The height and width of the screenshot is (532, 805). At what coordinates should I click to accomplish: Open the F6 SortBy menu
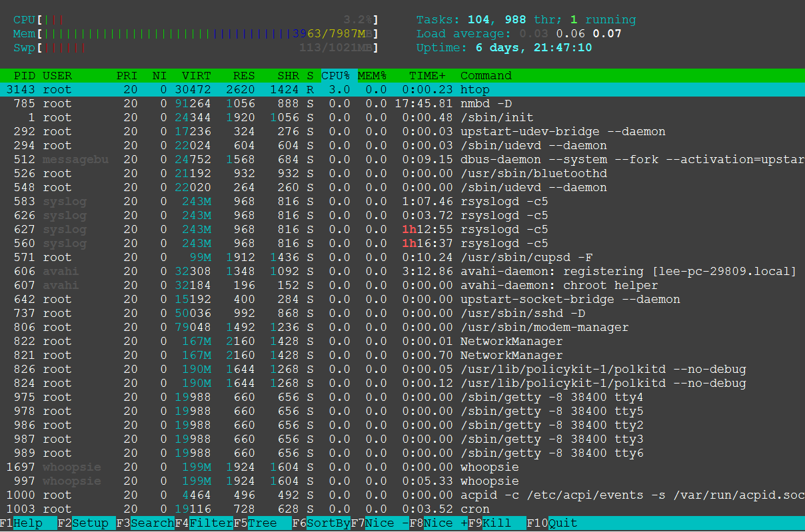pos(321,523)
